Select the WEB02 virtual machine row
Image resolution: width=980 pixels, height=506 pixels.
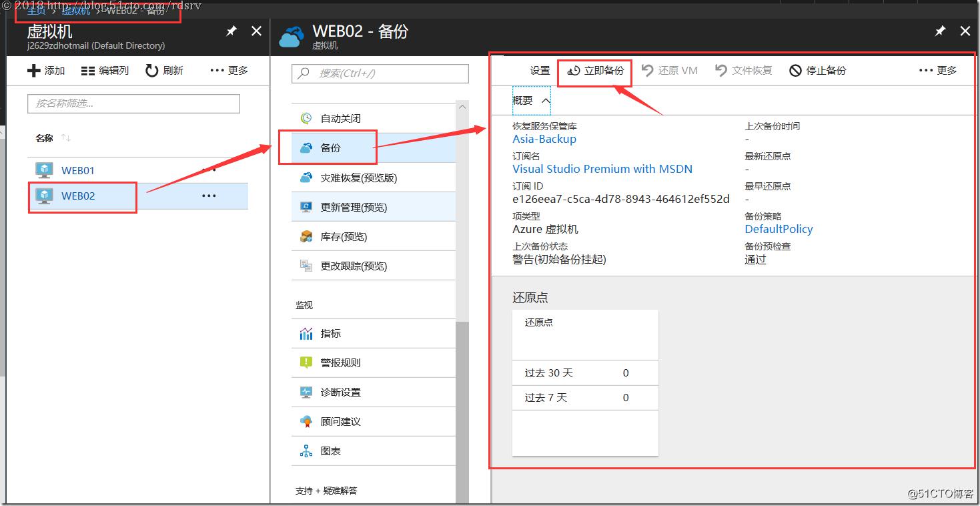coord(138,196)
